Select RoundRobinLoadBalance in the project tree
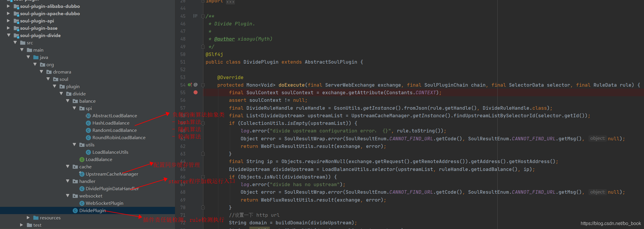Viewport: 644px width, 229px height. click(119, 137)
